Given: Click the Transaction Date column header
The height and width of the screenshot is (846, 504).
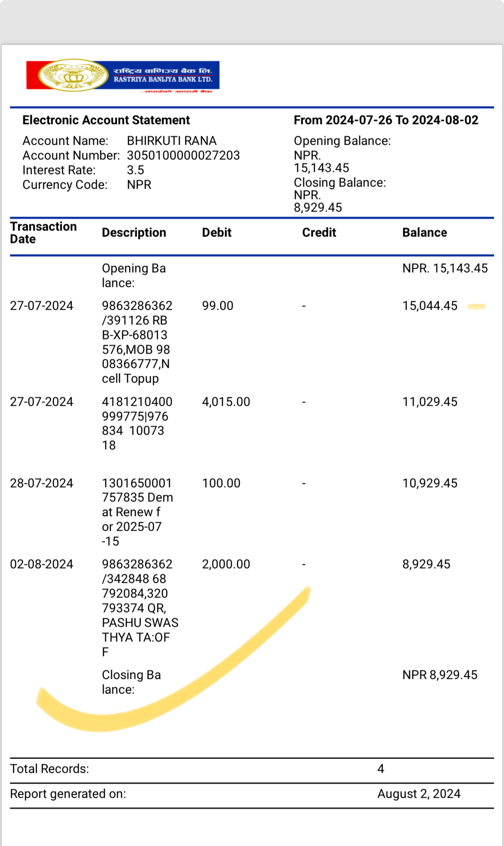Looking at the screenshot, I should (x=44, y=233).
